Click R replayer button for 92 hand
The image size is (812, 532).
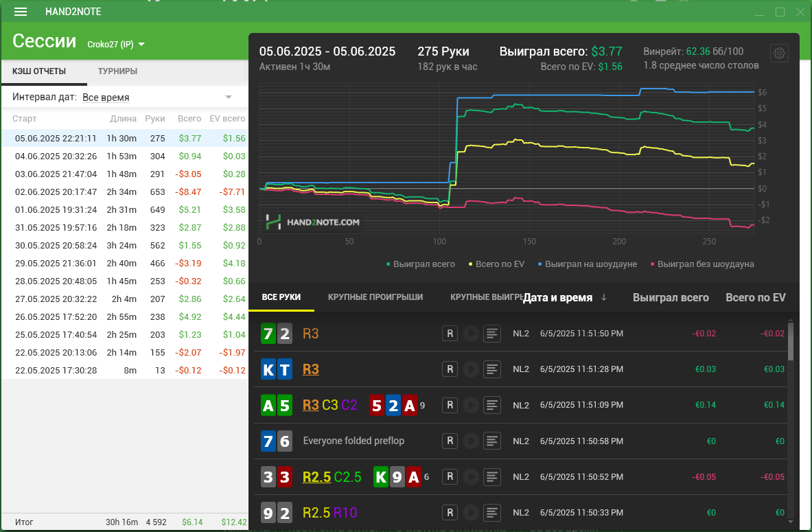pos(450,512)
